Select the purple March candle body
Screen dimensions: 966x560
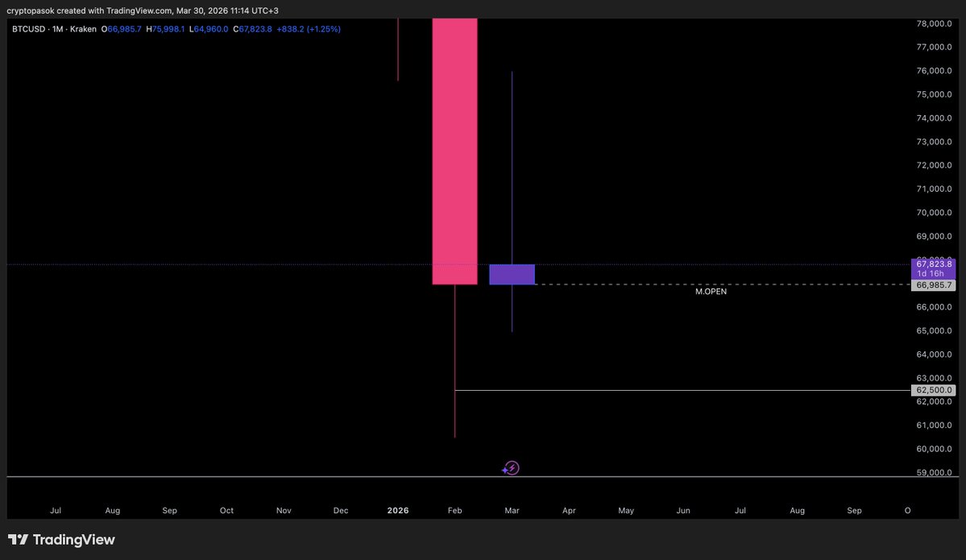tap(512, 274)
